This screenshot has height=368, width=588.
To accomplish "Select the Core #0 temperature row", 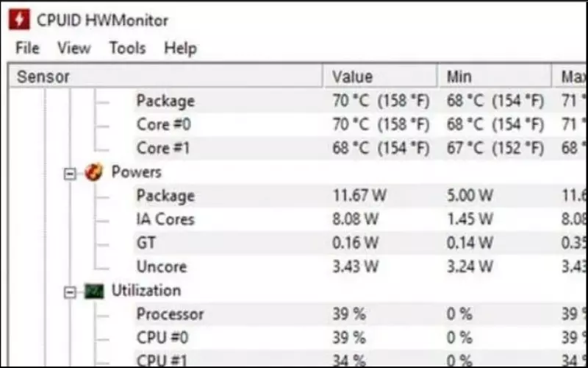I will click(x=360, y=124).
